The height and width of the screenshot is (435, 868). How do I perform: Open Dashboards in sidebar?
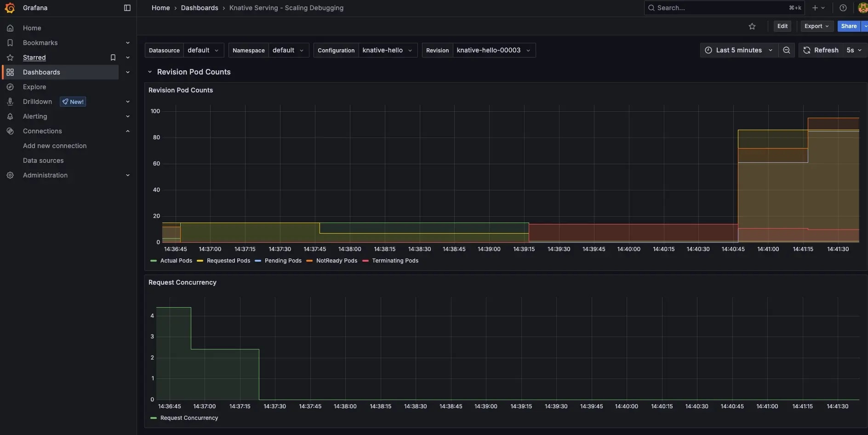tap(41, 72)
